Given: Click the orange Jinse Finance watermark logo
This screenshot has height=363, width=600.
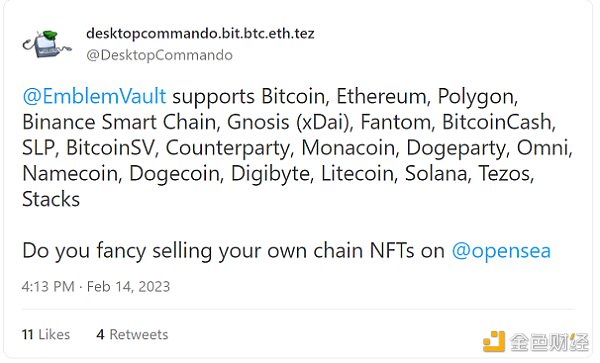Looking at the screenshot, I should point(494,341).
